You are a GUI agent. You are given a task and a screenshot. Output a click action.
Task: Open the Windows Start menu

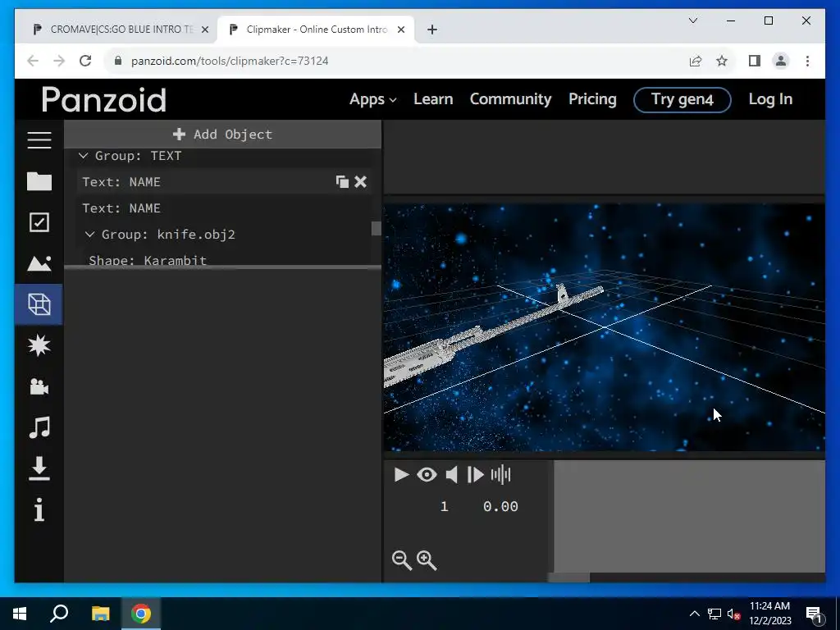coord(20,614)
